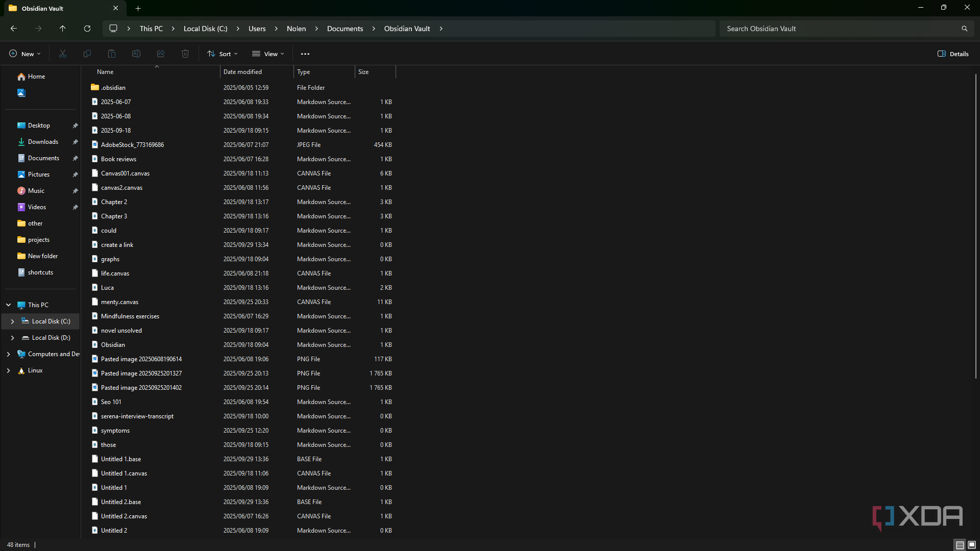Click chevron after Obsidian Vault in path
This screenshot has height=551, width=980.
pos(441,29)
